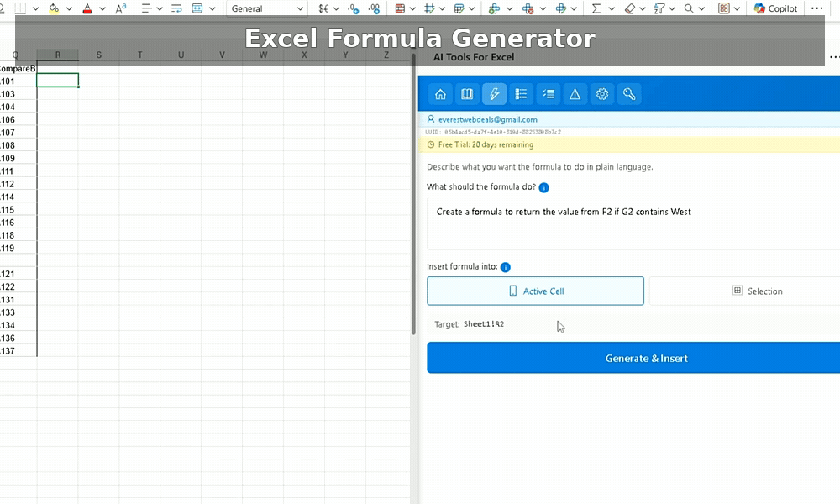Screen dimensions: 840x504
Task: Expand the font color dropdown arrow
Action: point(103,8)
